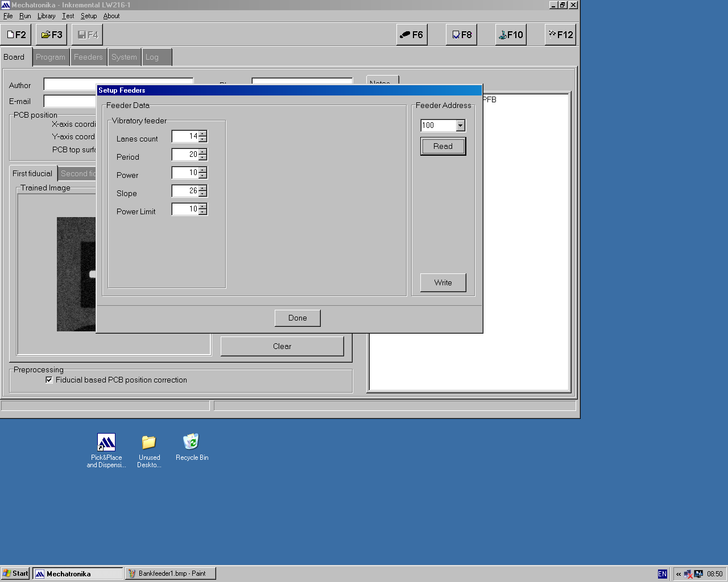Switch to the Feeders tab

click(88, 57)
